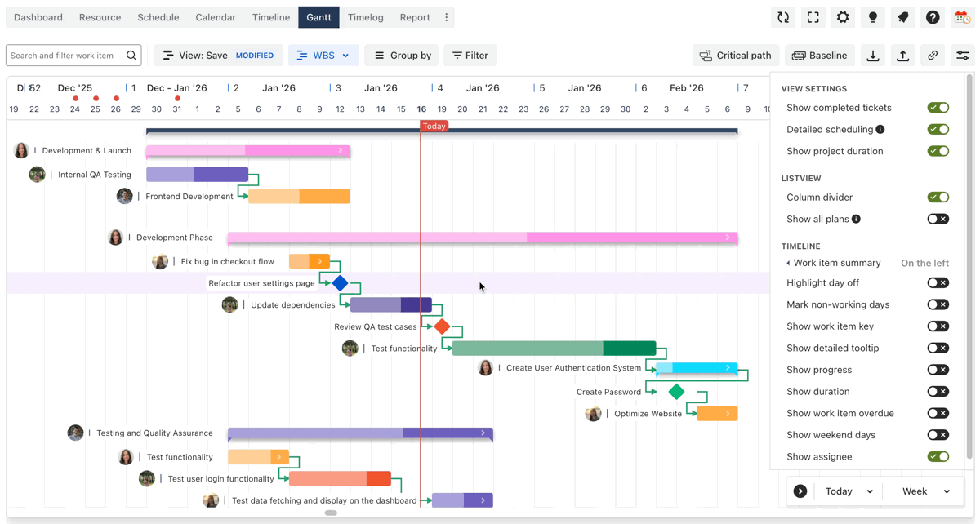Expand the WBS dropdown
The image size is (980, 524).
[323, 56]
